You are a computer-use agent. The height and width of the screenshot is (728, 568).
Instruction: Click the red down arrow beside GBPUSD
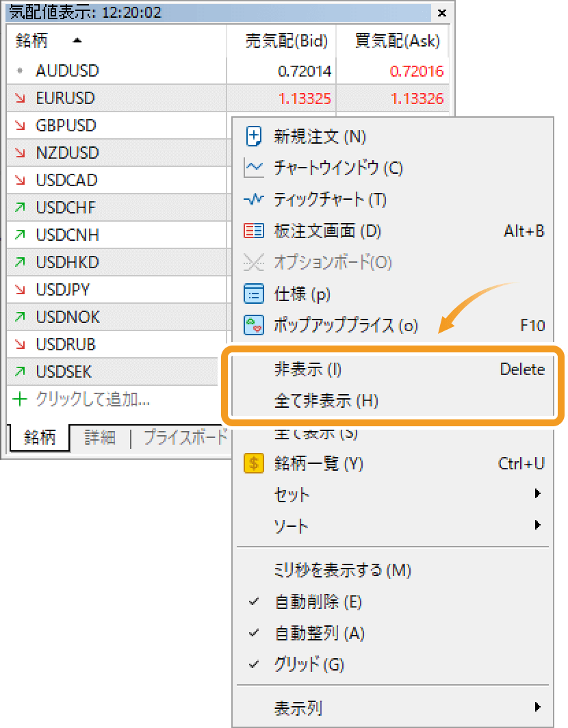pos(20,125)
